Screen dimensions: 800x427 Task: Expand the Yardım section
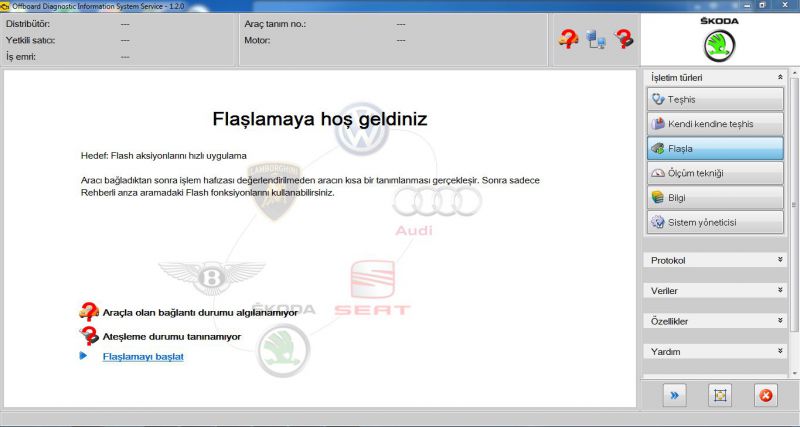pos(716,351)
